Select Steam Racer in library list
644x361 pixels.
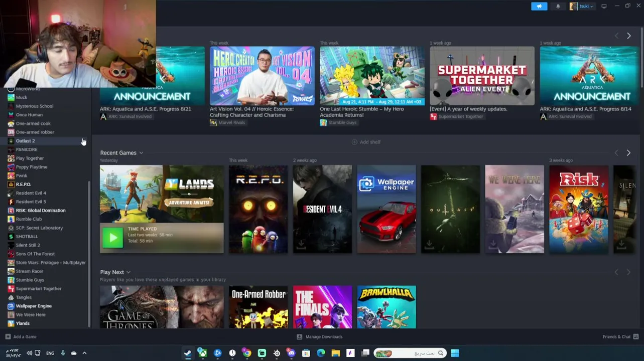(x=29, y=271)
